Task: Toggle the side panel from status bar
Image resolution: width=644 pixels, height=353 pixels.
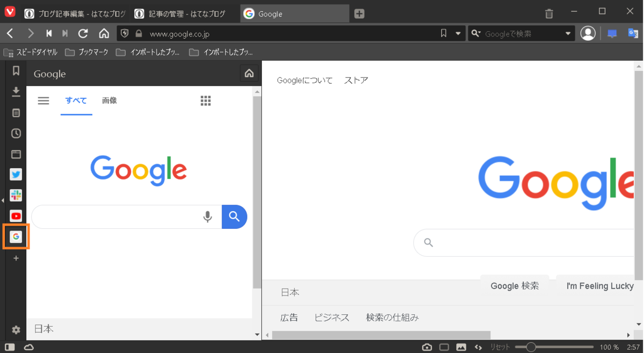Action: pos(10,347)
